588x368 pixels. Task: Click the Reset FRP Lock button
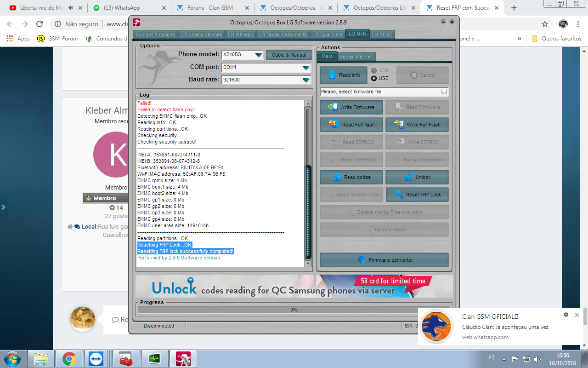tap(417, 195)
